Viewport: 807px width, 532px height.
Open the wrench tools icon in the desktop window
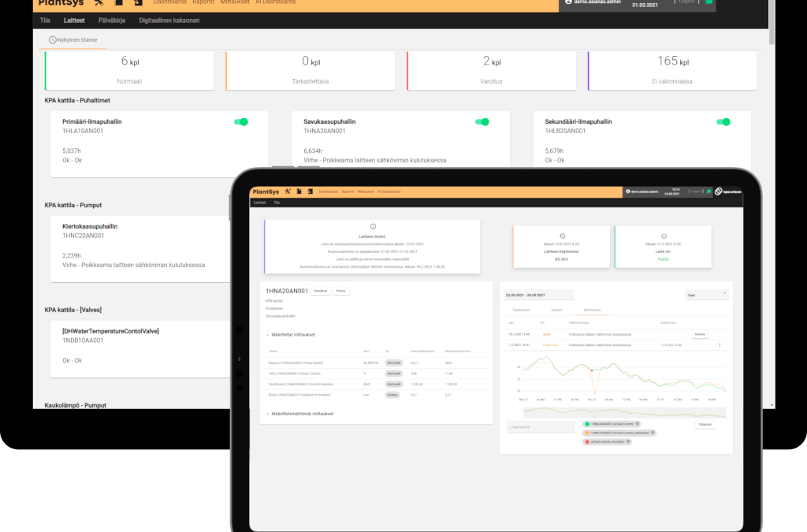pos(99,2)
